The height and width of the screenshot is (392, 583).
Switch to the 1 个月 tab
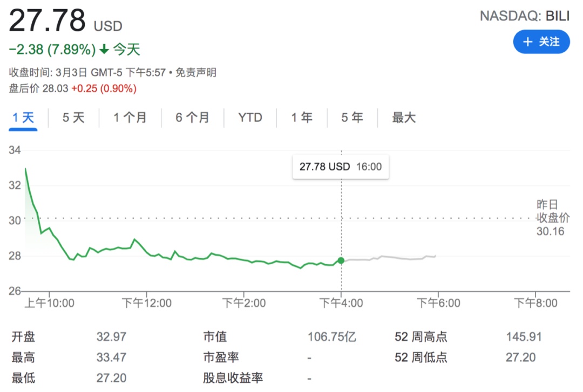[x=130, y=117]
